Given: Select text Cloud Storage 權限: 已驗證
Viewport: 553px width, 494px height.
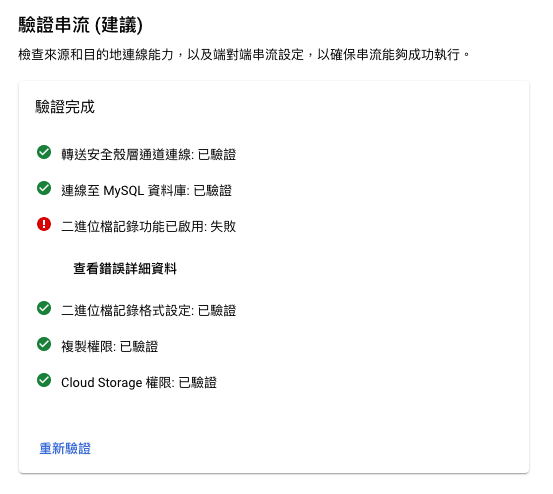Looking at the screenshot, I should click(139, 382).
